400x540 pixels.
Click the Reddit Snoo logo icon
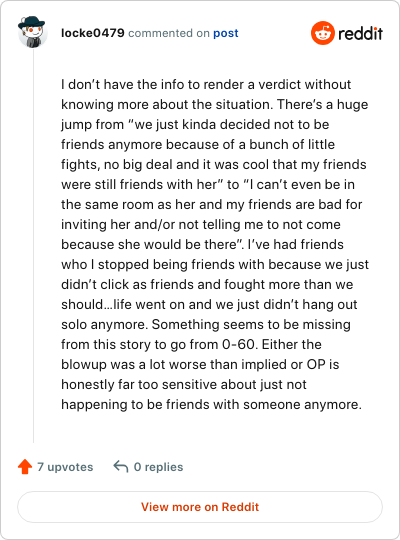pos(322,33)
